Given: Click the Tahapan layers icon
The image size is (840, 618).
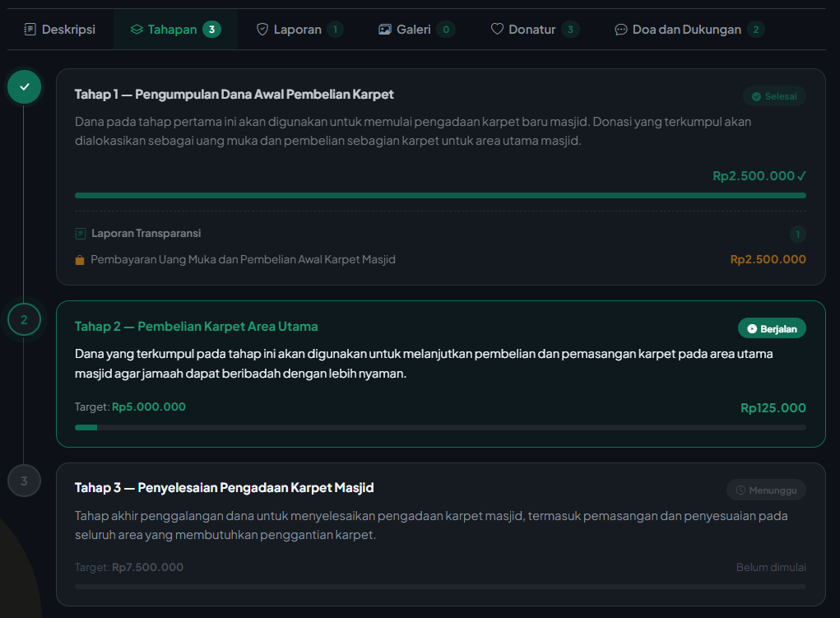Looking at the screenshot, I should [x=137, y=30].
